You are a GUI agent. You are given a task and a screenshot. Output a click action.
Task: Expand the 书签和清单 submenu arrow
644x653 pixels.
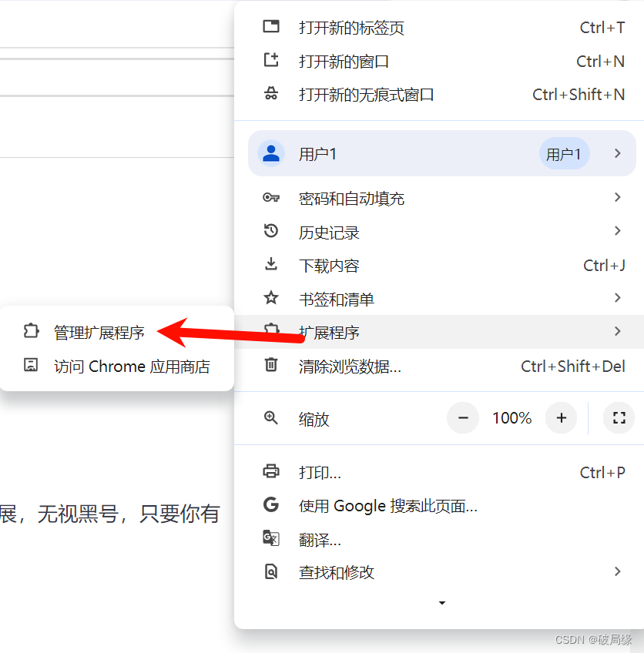pos(617,298)
